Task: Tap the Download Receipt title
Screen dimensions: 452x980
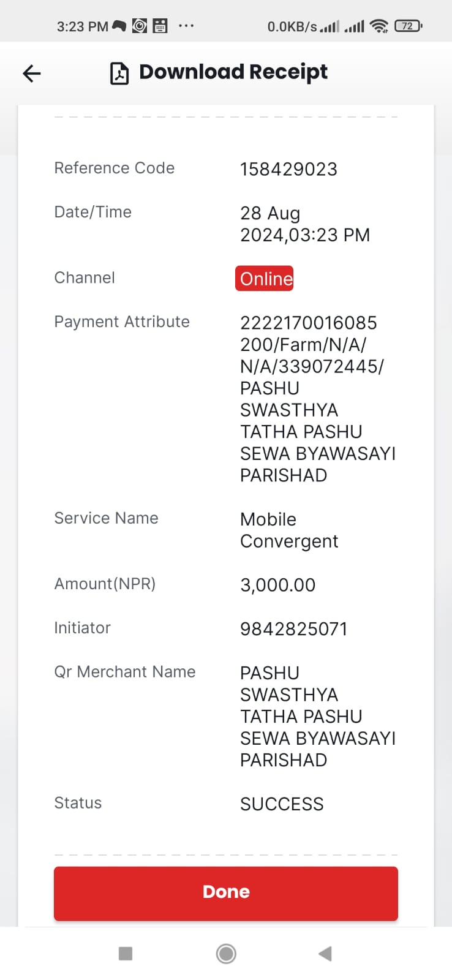Action: pos(233,72)
